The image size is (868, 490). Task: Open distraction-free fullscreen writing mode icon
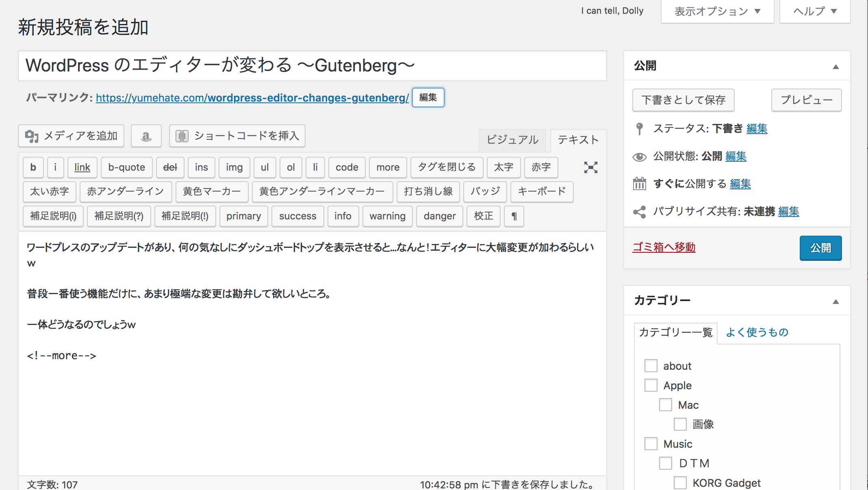(x=590, y=167)
